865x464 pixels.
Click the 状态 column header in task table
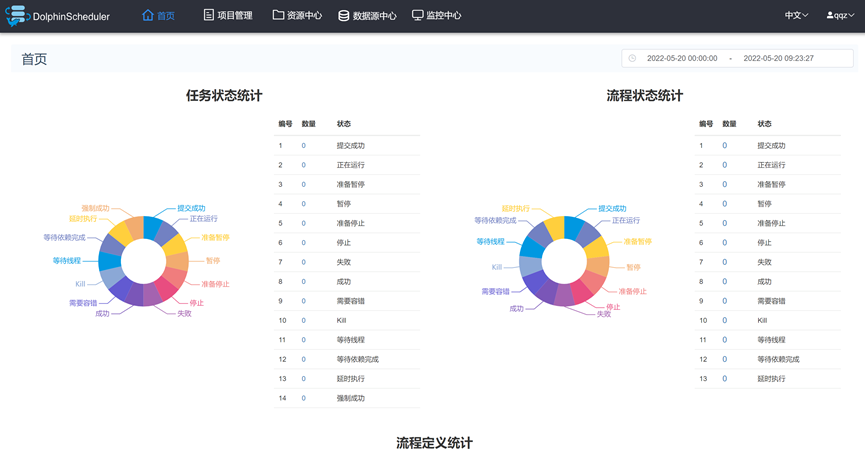coord(344,124)
